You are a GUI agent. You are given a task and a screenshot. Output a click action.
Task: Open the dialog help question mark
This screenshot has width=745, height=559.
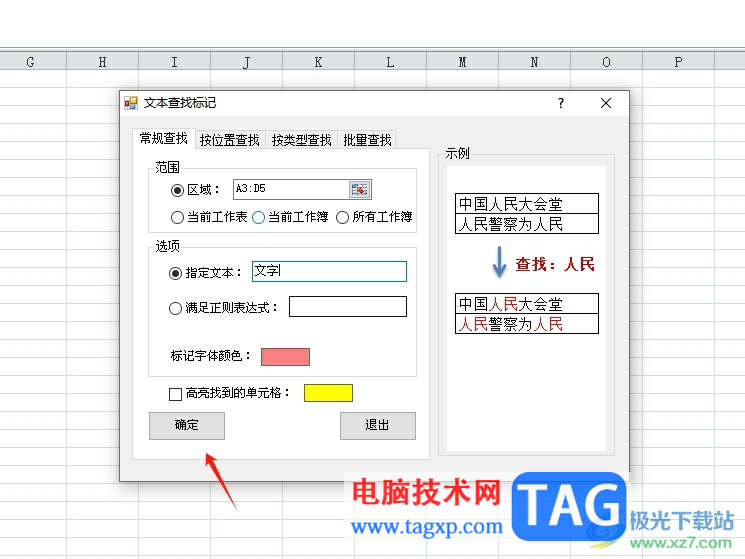(x=561, y=103)
